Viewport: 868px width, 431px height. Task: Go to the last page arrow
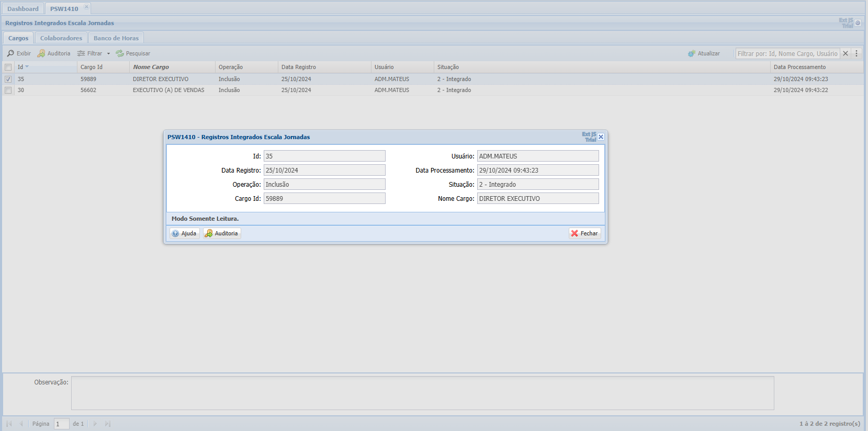coord(107,424)
